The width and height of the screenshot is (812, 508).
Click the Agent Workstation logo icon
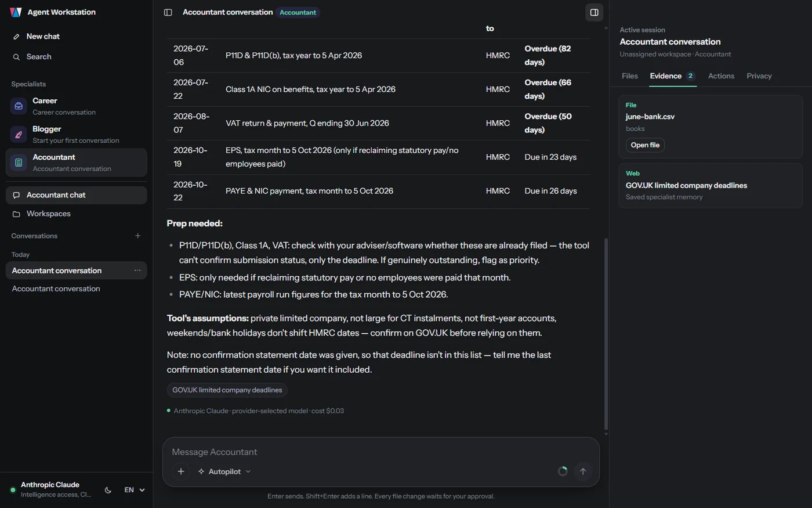click(16, 12)
